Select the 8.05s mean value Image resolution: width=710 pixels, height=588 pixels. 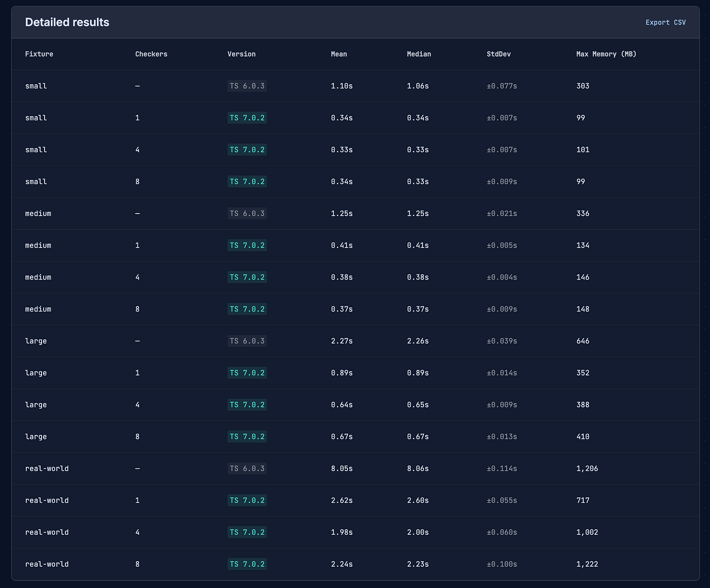coord(342,469)
